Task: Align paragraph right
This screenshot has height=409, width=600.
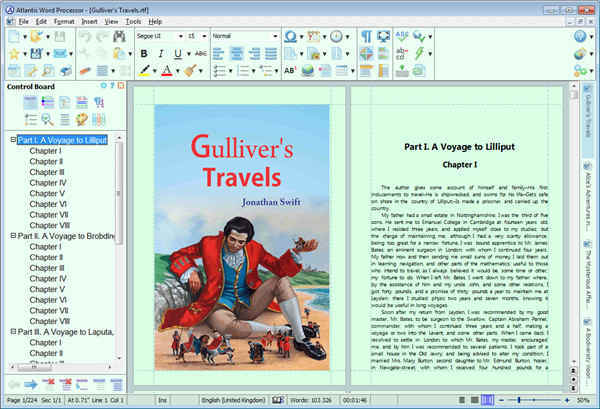Action: 254,54
